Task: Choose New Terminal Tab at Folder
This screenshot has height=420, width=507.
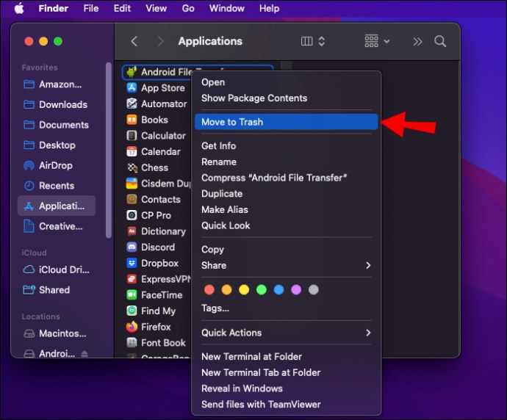Action: click(x=286, y=372)
